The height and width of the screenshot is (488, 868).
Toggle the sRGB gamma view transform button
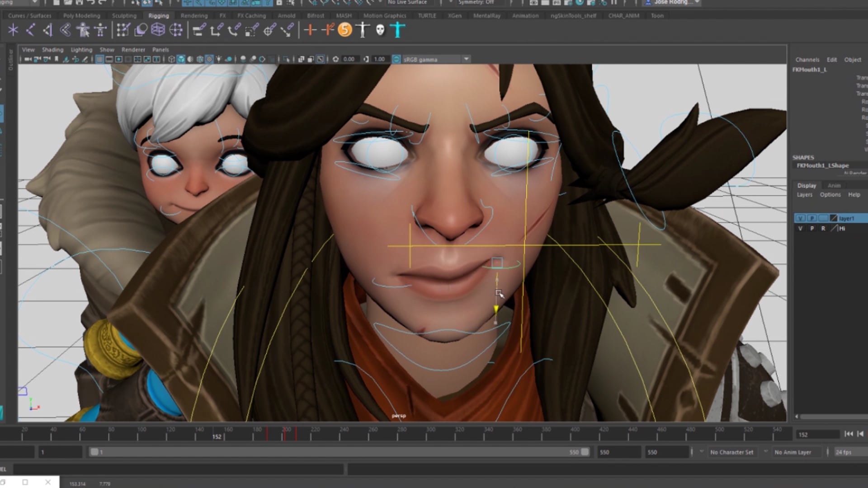(x=396, y=59)
